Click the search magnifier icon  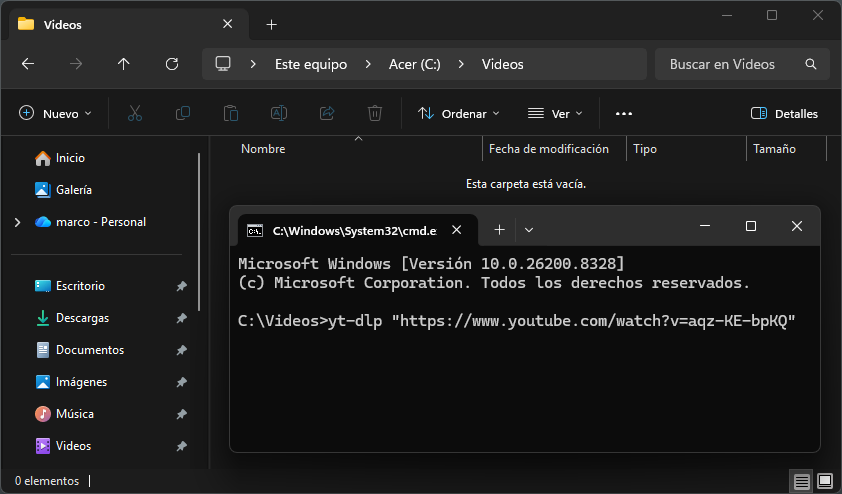811,64
